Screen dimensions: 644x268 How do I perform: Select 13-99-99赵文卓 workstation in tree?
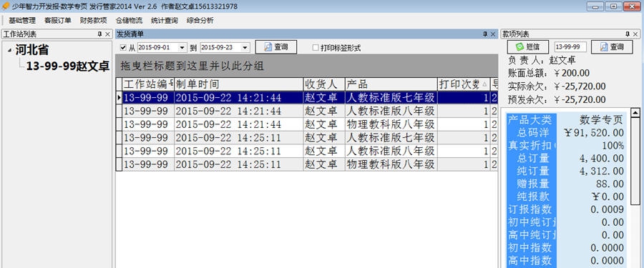tap(68, 66)
